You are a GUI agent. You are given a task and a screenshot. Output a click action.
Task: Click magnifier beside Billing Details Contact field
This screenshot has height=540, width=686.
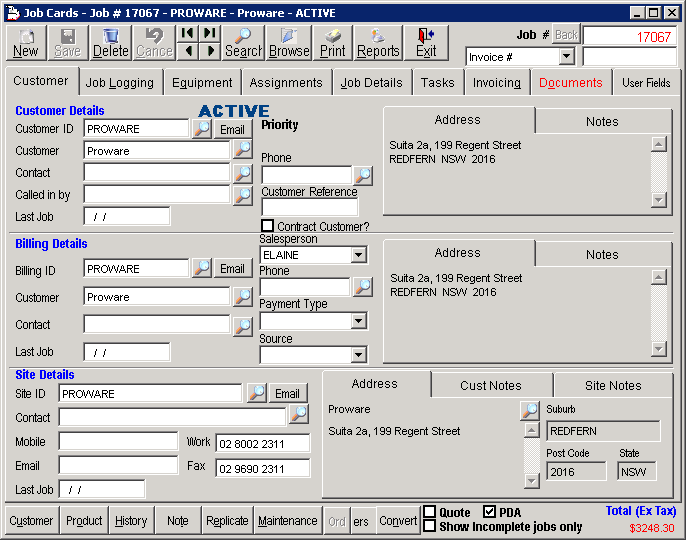(243, 326)
